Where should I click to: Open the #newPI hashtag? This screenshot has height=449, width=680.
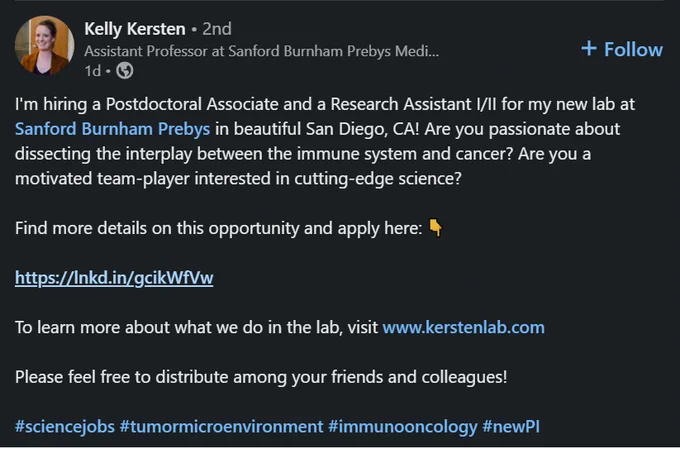(x=511, y=426)
